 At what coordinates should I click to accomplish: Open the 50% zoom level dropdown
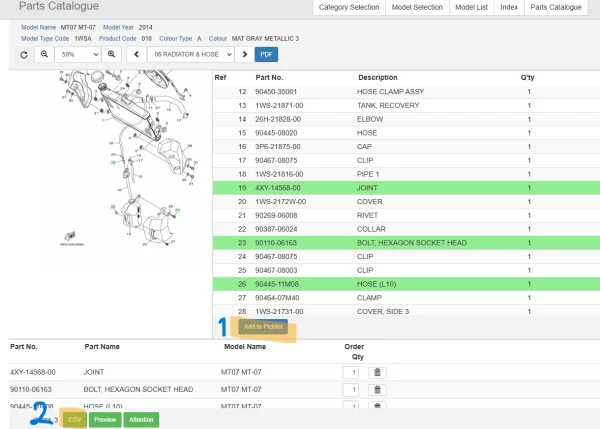point(77,54)
